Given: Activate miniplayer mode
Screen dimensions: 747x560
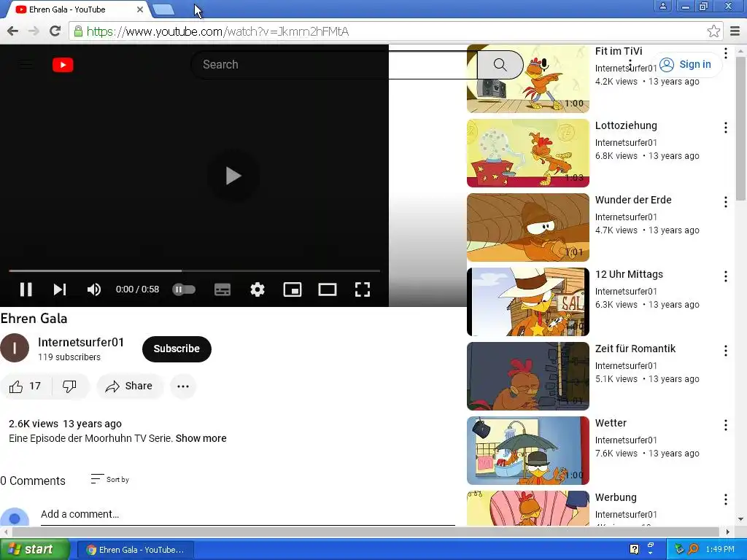Looking at the screenshot, I should pos(293,289).
